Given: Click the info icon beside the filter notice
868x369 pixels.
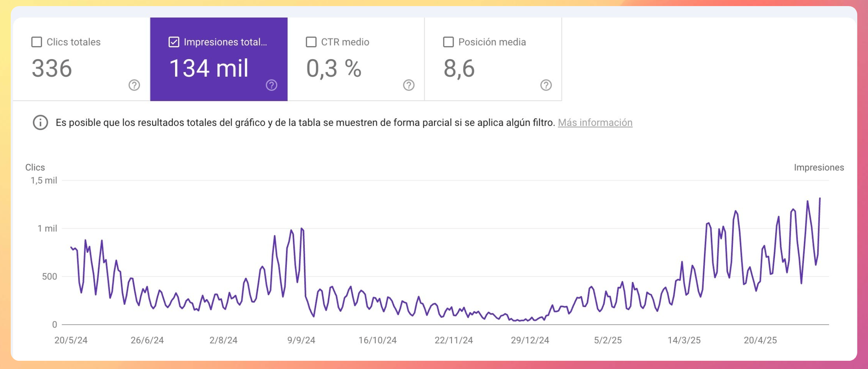Looking at the screenshot, I should [40, 123].
